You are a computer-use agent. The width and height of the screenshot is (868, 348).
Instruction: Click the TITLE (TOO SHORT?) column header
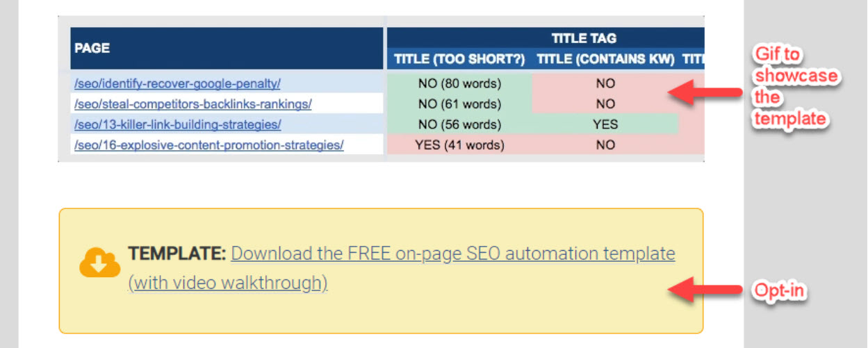[459, 60]
